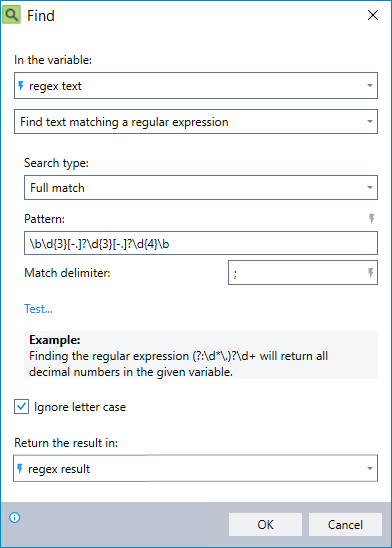The image size is (392, 548).
Task: Open the Test... link
Action: point(38,309)
